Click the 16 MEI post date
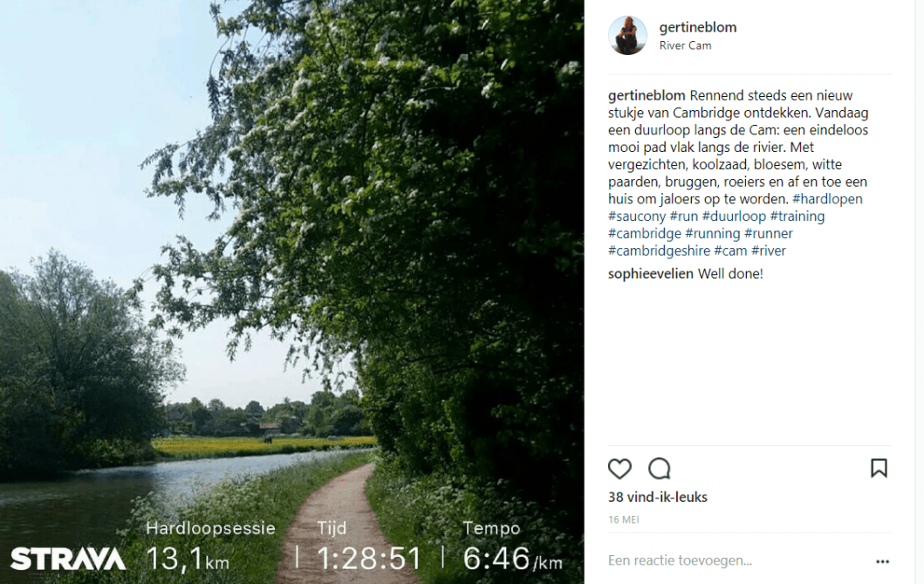924x584 pixels. click(624, 519)
